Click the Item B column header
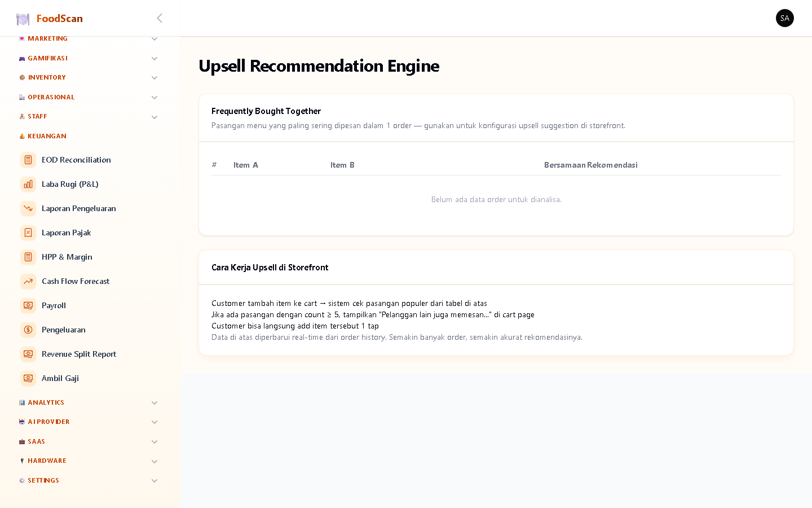Screen dimensions: 812x508 pyautogui.click(x=342, y=165)
